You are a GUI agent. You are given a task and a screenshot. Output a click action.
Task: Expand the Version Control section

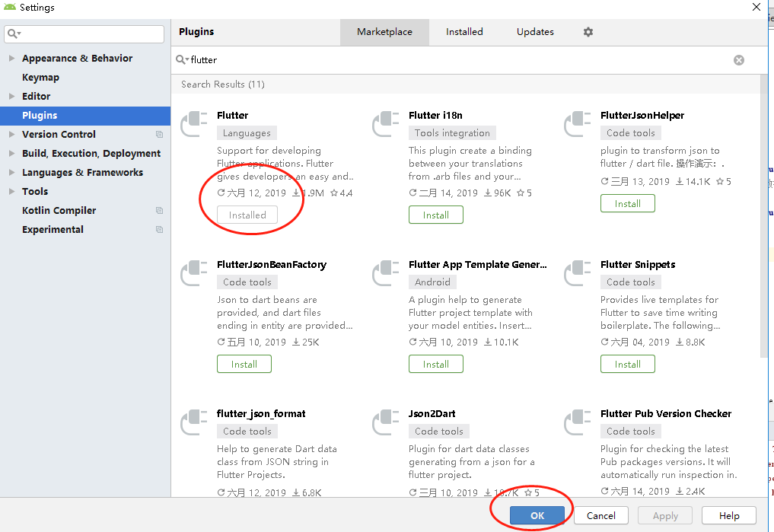click(12, 134)
